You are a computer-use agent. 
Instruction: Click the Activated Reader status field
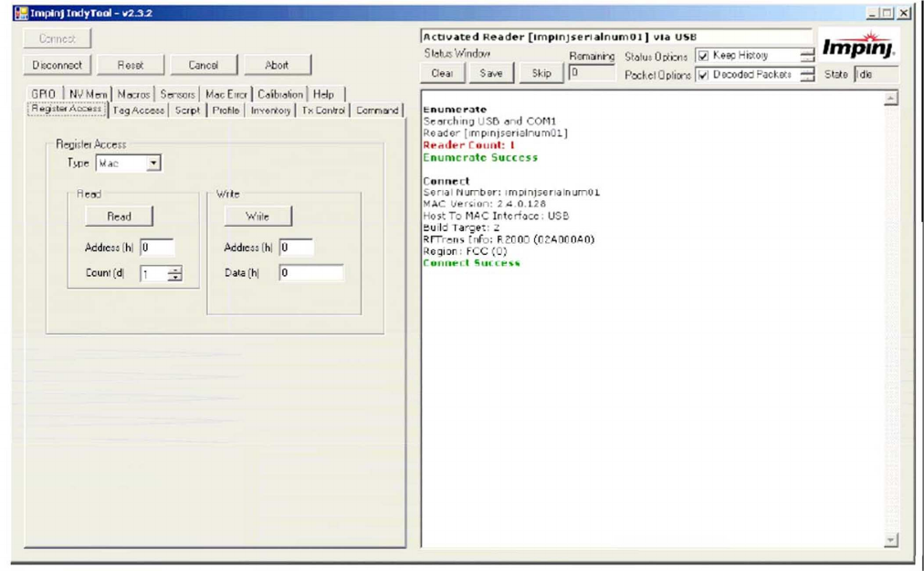(616, 37)
